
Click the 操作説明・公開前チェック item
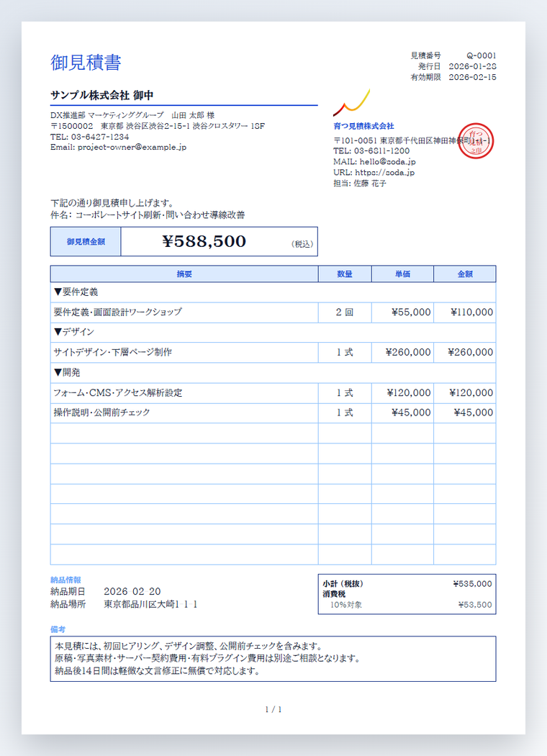[x=101, y=413]
